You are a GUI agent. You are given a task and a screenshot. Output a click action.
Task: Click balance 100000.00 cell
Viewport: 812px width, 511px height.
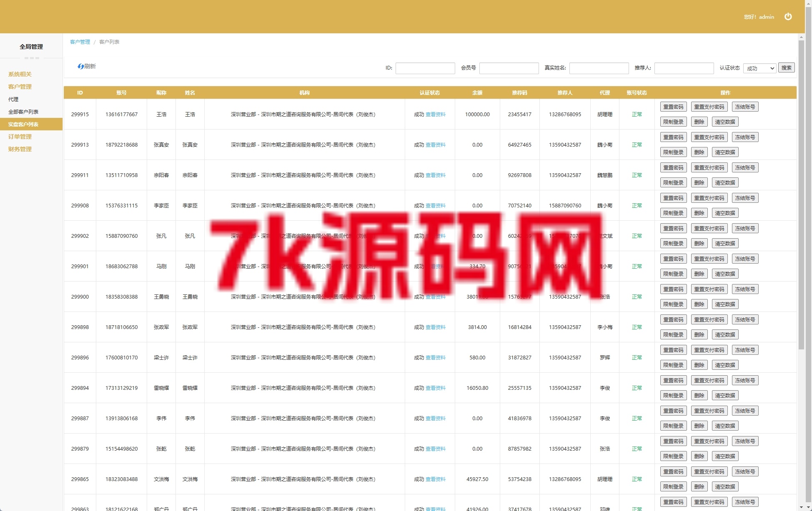coord(477,114)
